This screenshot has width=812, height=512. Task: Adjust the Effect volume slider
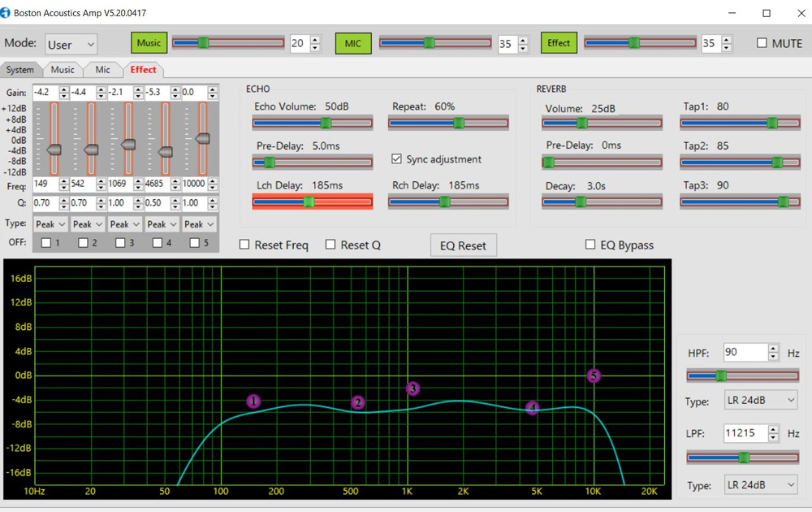(640, 42)
